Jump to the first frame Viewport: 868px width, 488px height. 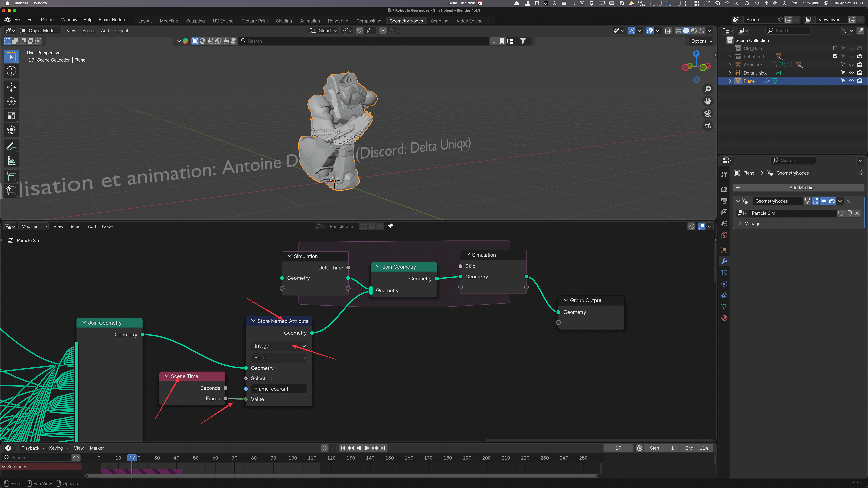click(343, 448)
